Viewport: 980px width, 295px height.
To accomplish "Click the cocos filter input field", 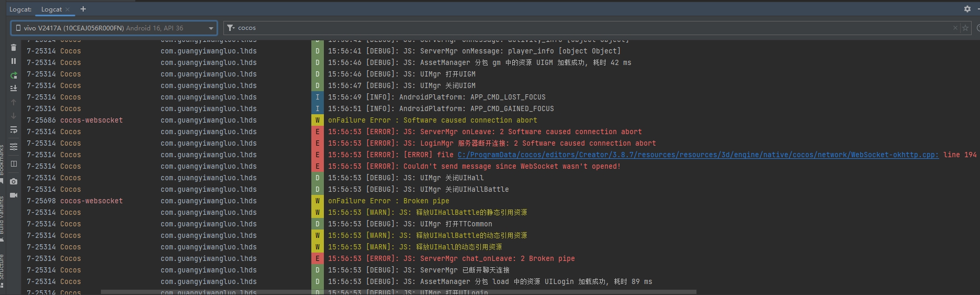I will [576, 28].
